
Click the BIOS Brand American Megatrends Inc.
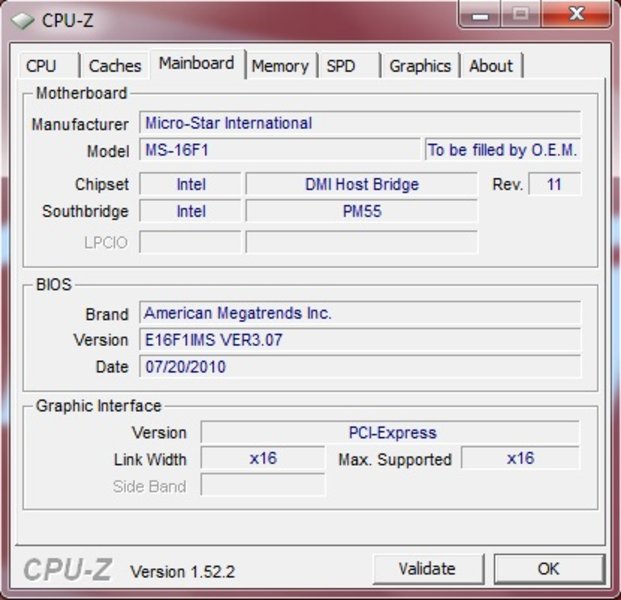360,313
